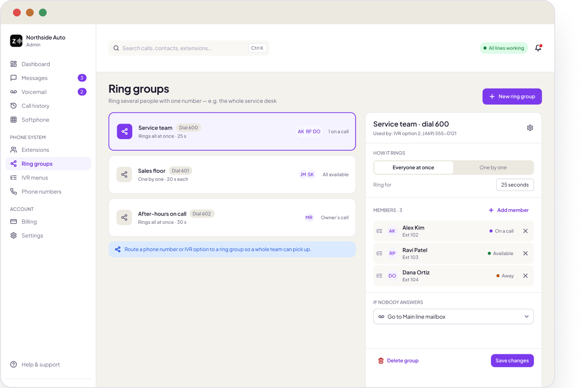Image resolution: width=588 pixels, height=388 pixels.
Task: Click the Sales floor share icon
Action: click(x=124, y=175)
